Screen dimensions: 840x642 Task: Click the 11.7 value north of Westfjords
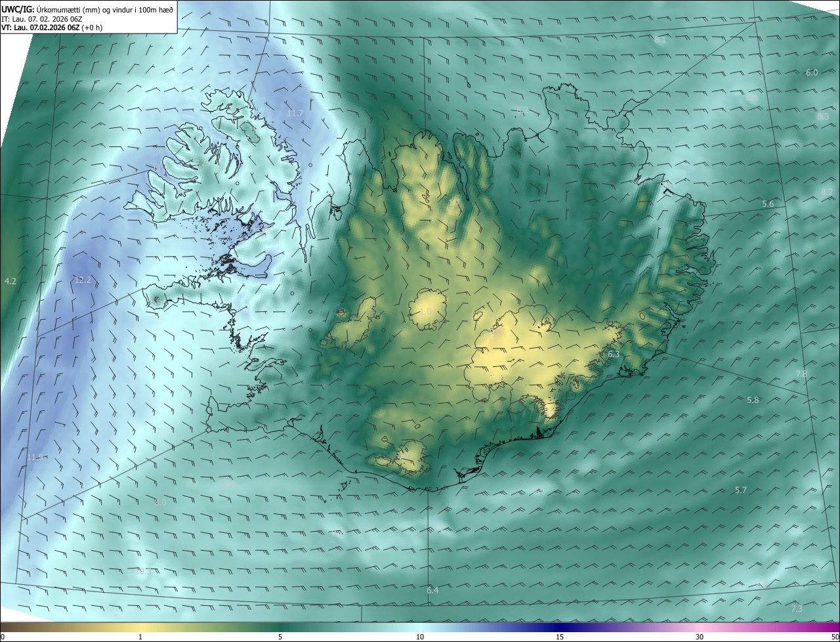[295, 114]
